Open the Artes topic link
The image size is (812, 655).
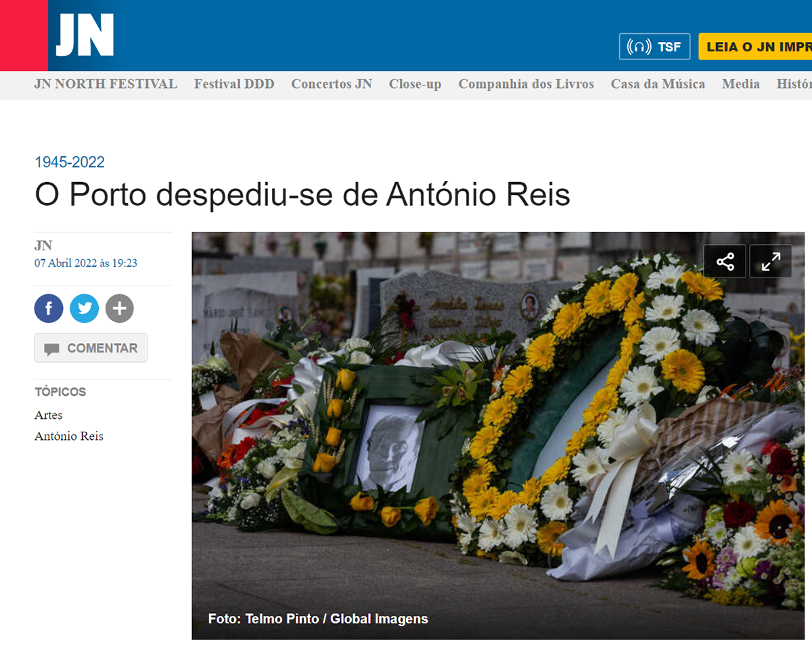(x=49, y=415)
